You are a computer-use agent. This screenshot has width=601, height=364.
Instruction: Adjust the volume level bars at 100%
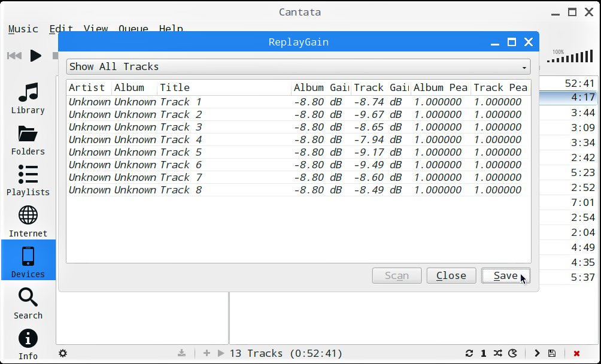point(570,57)
